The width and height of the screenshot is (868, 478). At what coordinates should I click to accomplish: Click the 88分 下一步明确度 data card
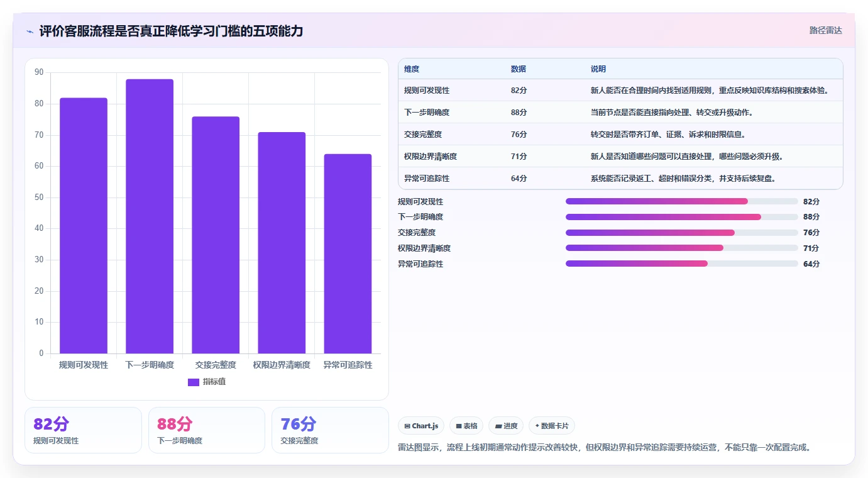coord(207,430)
